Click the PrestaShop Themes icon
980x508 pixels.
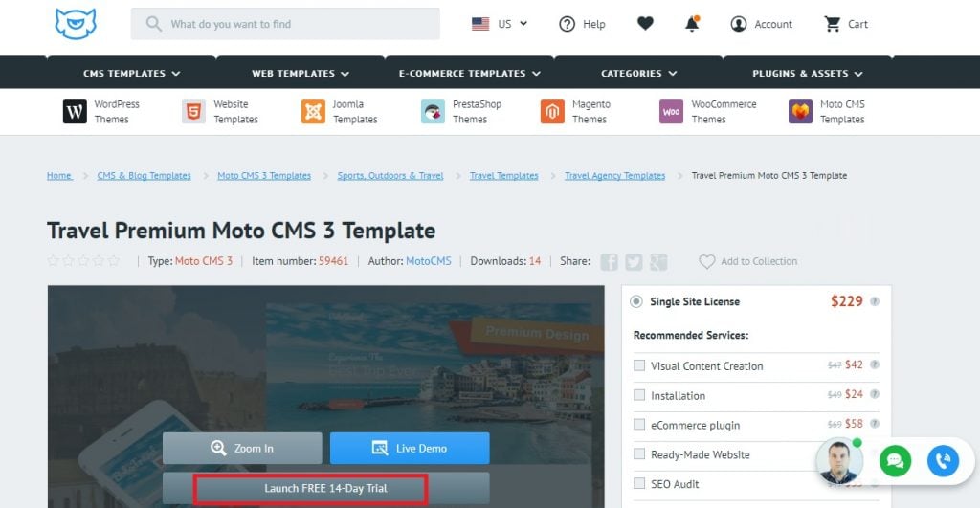coord(433,112)
